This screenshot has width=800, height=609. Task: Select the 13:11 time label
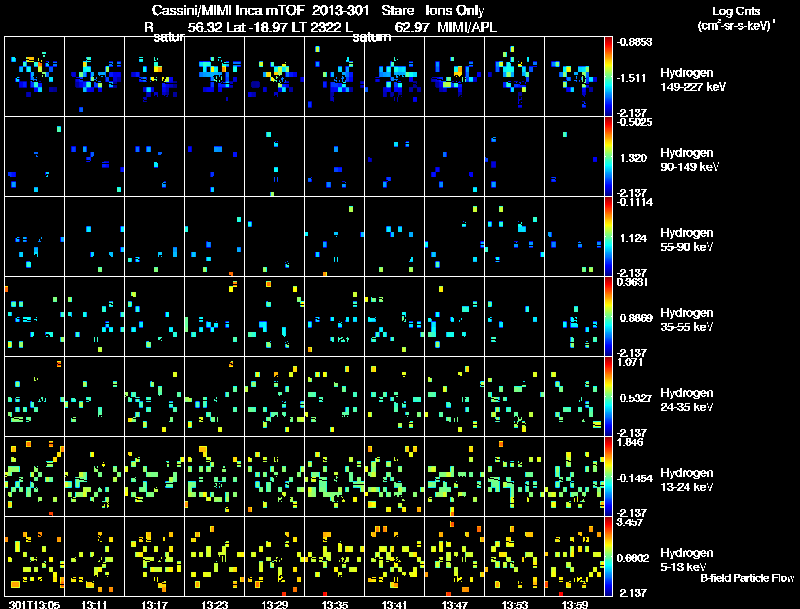[x=95, y=603]
